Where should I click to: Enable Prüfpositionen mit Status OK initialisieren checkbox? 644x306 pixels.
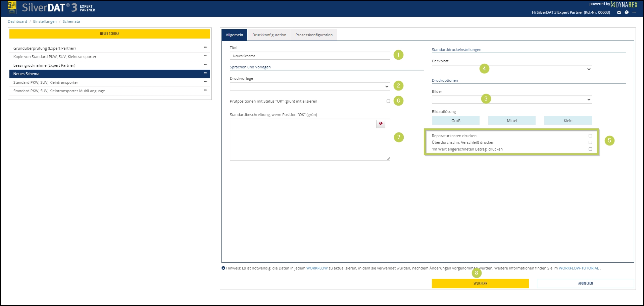[x=388, y=101]
